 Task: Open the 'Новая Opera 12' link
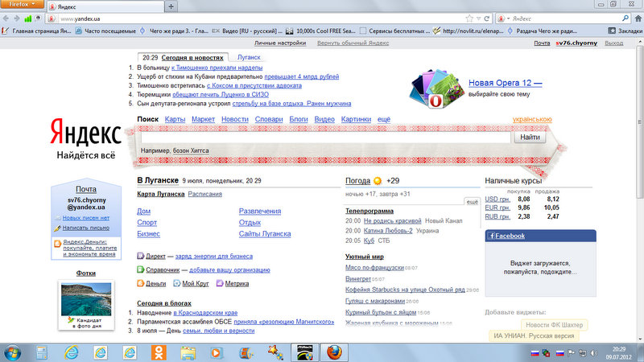[506, 83]
